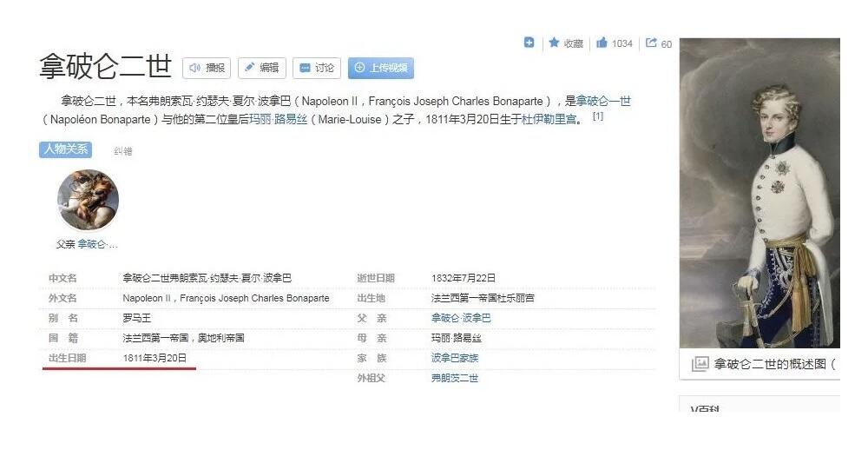
Task: Open the 玛丽·路易丝 link in the summary
Action: (279, 119)
